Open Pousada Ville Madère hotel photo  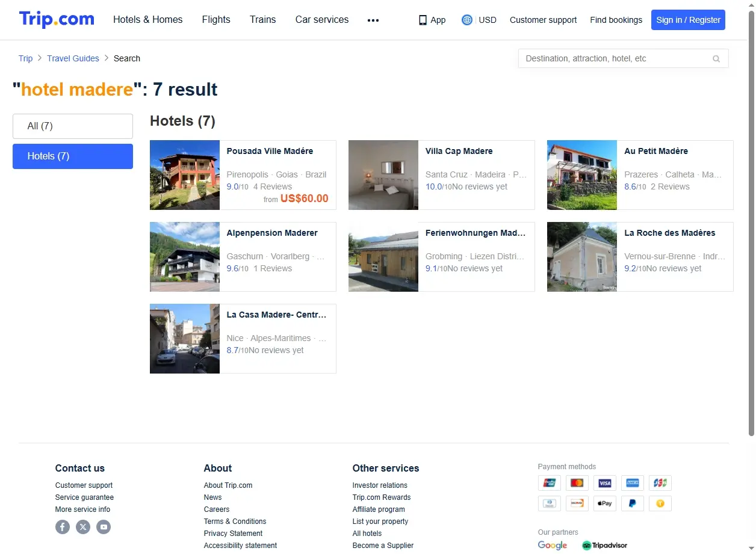tap(185, 175)
